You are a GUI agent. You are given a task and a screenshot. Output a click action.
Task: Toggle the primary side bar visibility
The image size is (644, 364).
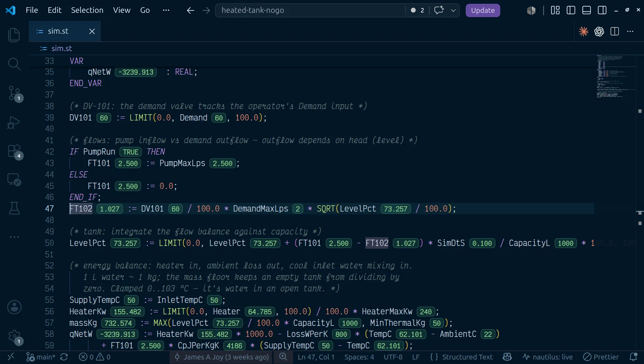[x=571, y=10]
